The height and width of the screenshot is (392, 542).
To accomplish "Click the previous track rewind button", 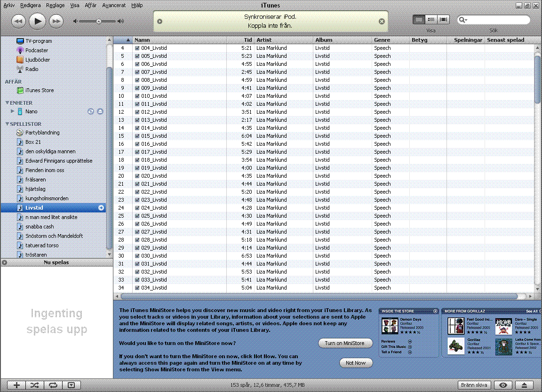I will coord(19,22).
